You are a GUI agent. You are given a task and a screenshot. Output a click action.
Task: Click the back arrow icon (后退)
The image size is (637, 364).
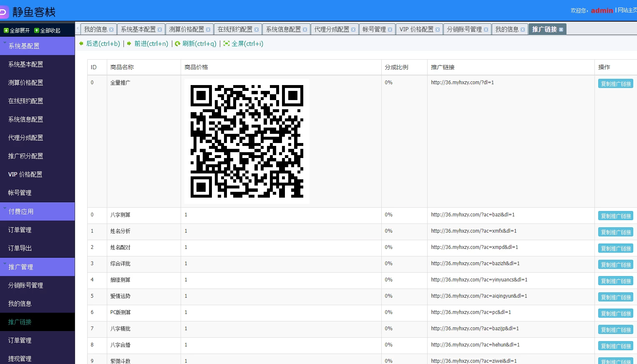[x=81, y=44]
